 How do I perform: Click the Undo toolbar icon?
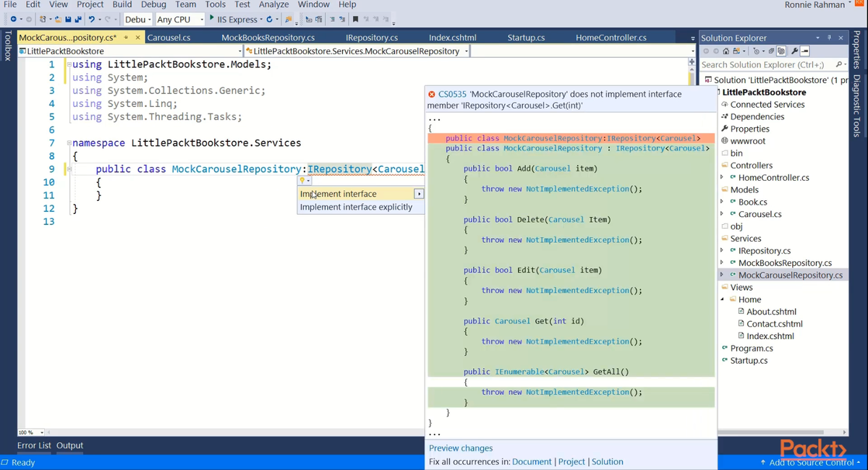click(x=92, y=19)
